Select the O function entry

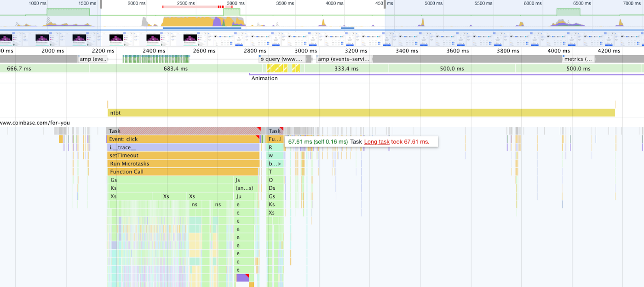[x=275, y=180]
